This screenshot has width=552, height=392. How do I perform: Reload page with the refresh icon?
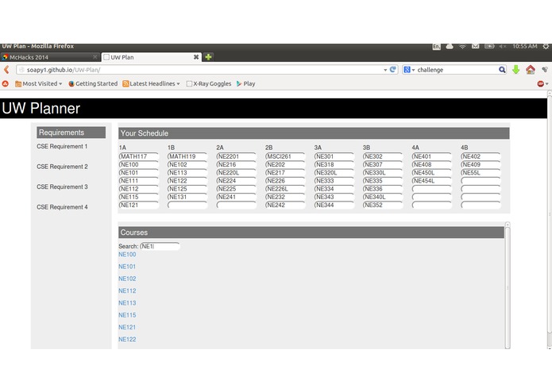click(x=393, y=70)
